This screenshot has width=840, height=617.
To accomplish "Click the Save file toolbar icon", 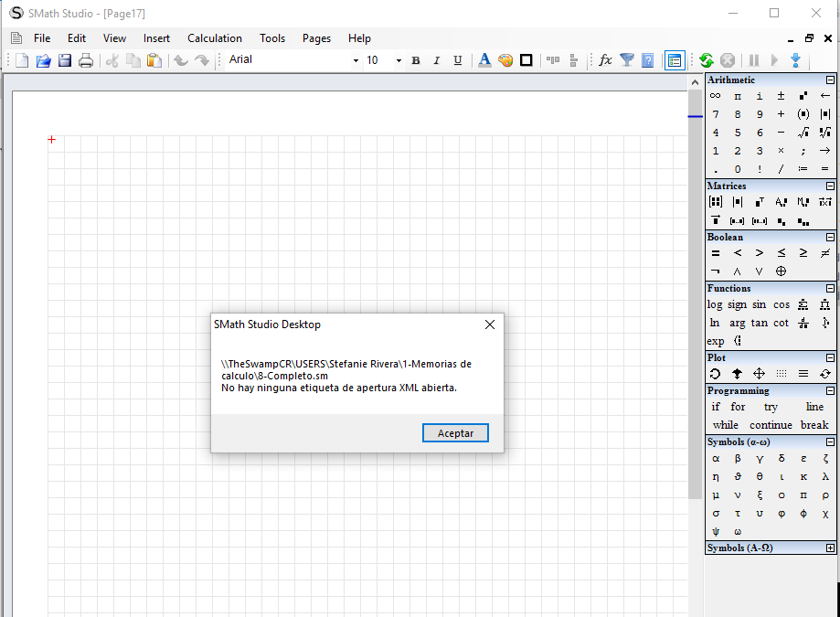I will pyautogui.click(x=65, y=60).
